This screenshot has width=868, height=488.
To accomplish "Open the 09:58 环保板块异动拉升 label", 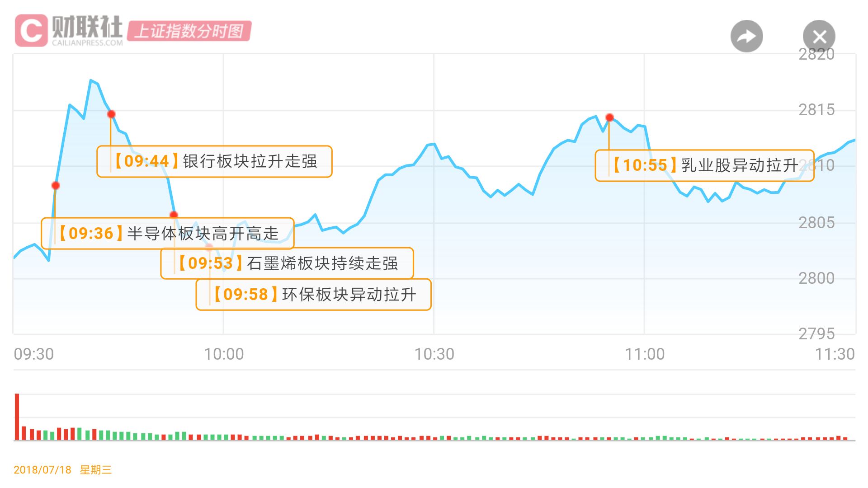I will [x=314, y=295].
